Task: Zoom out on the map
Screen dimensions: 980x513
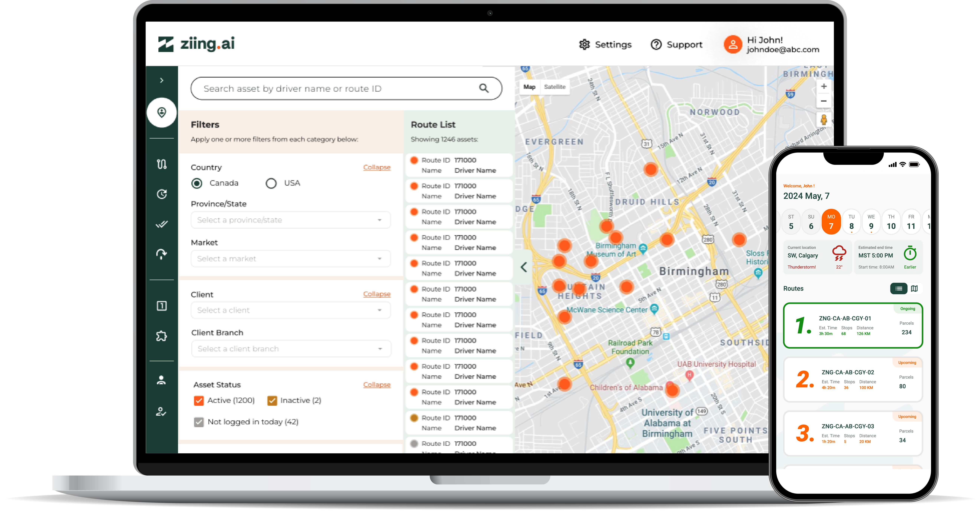Action: point(824,101)
